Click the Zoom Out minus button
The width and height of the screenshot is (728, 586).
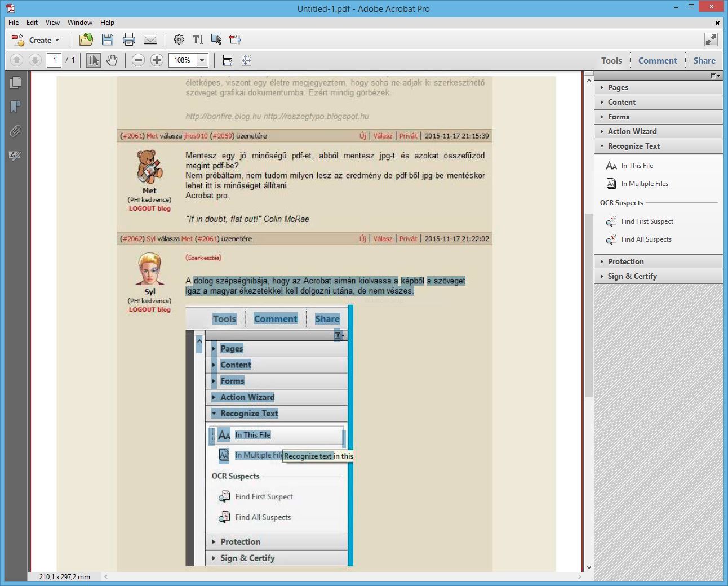[138, 60]
